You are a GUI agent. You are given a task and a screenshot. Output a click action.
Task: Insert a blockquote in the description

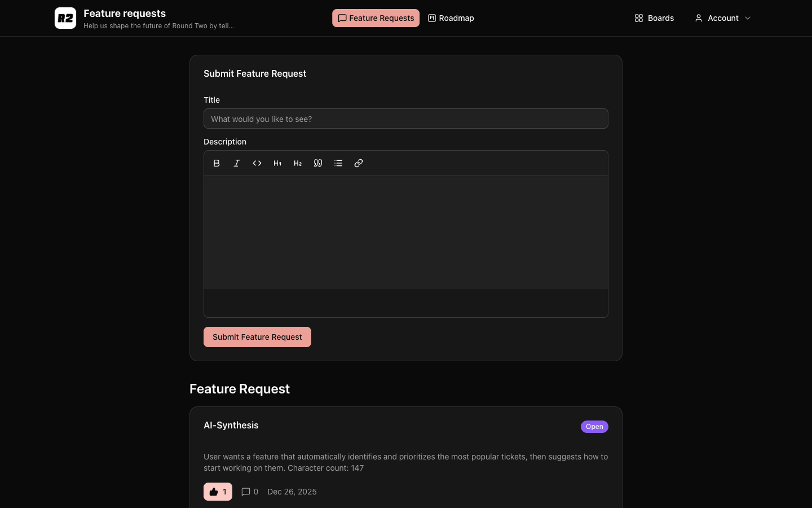[x=318, y=163]
